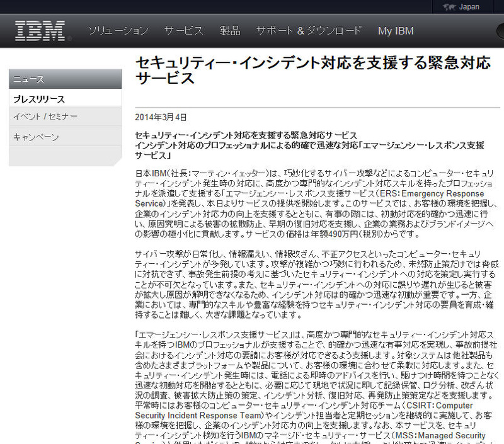Open the ソリューション navigation menu
Screen dimensions: 504x444
click(118, 30)
